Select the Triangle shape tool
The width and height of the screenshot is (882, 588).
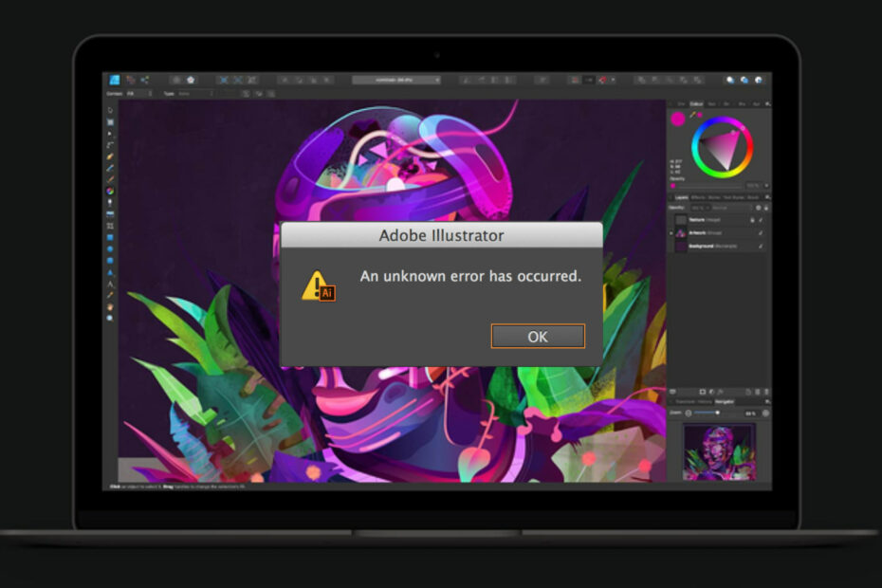click(x=110, y=272)
